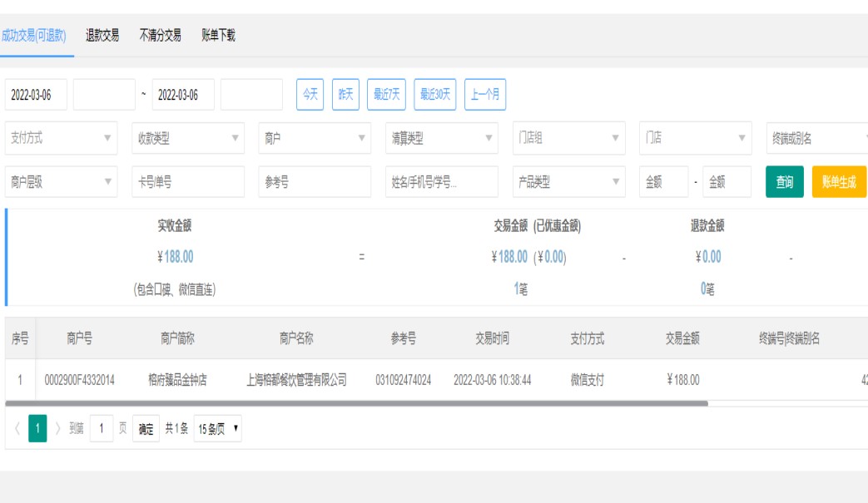Expand the 支付方式 dropdown
Viewport: 868px width, 503px height.
[x=61, y=139]
